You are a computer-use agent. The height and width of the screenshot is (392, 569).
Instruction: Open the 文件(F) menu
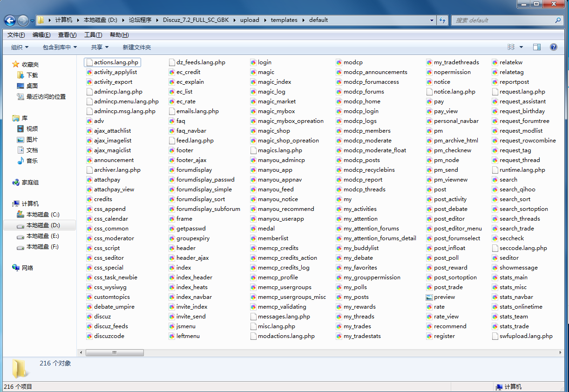pyautogui.click(x=16, y=35)
